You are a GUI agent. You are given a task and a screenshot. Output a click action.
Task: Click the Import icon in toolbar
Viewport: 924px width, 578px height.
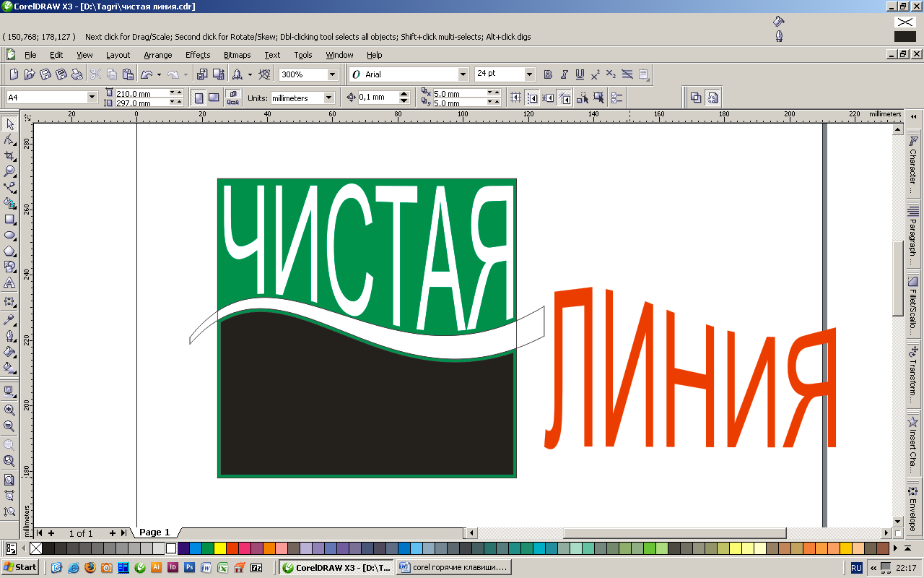click(202, 74)
